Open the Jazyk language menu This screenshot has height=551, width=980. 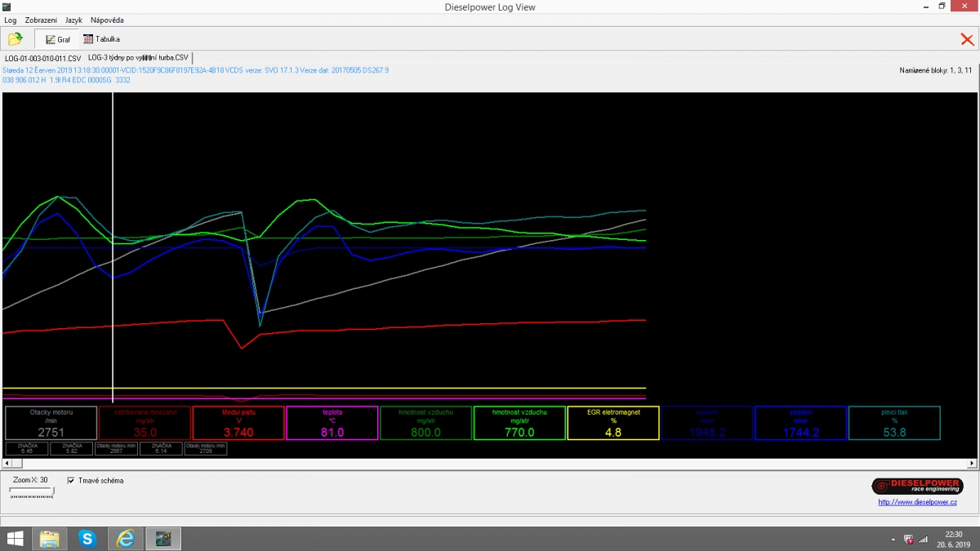(73, 20)
